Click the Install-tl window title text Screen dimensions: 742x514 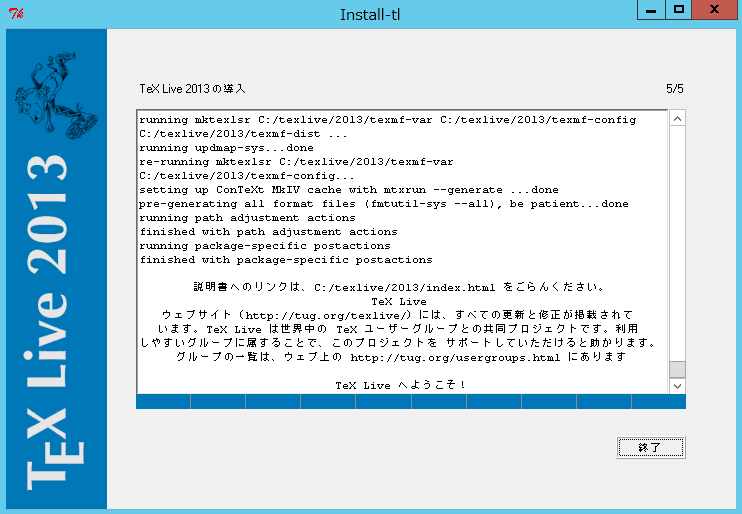click(370, 14)
